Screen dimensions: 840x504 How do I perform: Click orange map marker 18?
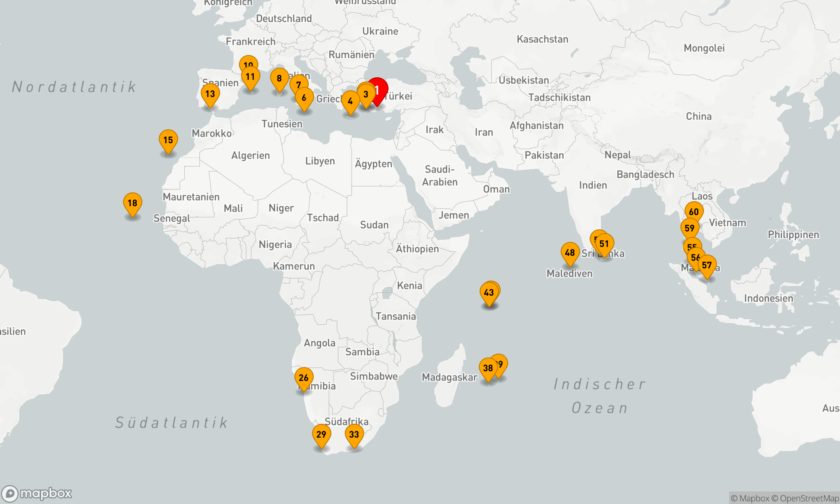click(x=132, y=203)
